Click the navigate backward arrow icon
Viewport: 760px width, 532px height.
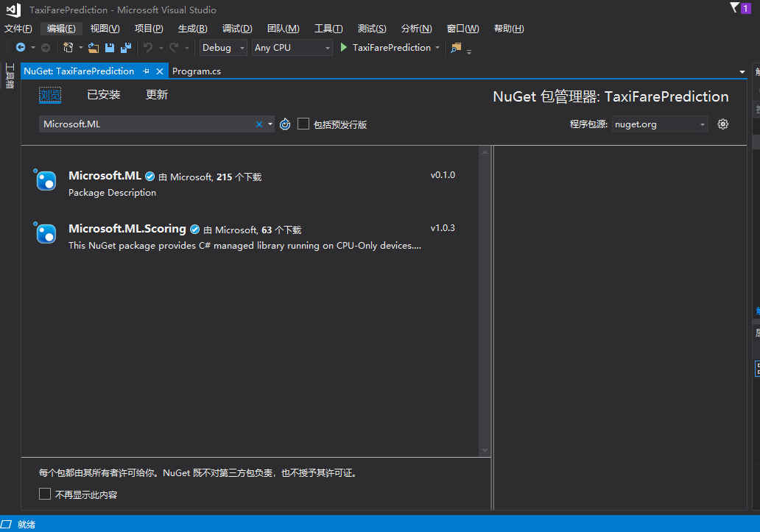tap(20, 48)
